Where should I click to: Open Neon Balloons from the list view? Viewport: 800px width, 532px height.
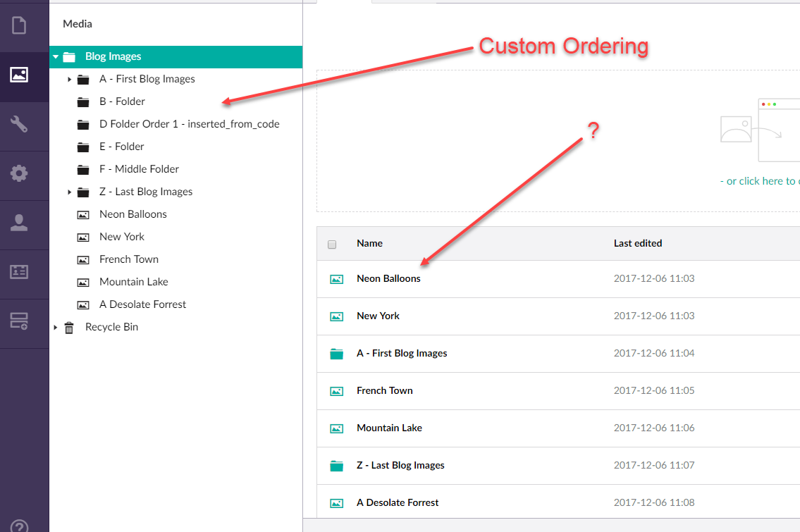[389, 278]
